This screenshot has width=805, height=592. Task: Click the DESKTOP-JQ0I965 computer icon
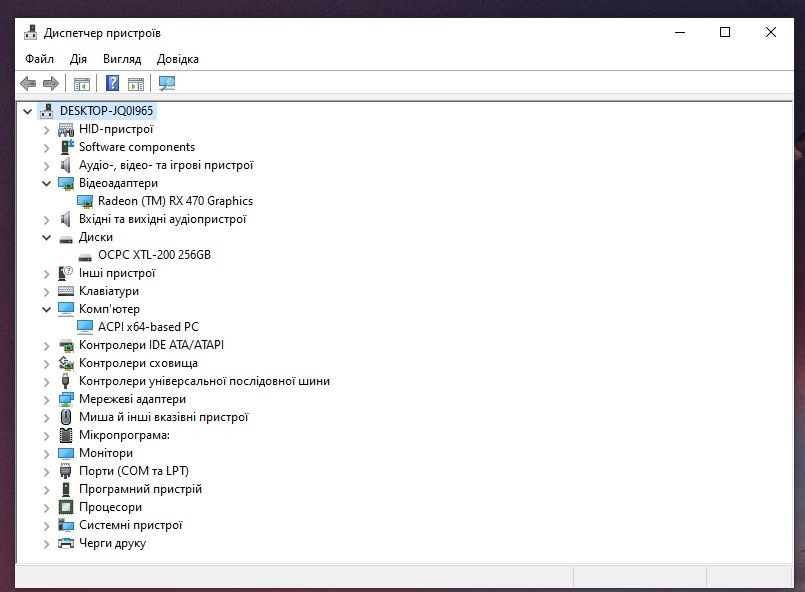(47, 111)
